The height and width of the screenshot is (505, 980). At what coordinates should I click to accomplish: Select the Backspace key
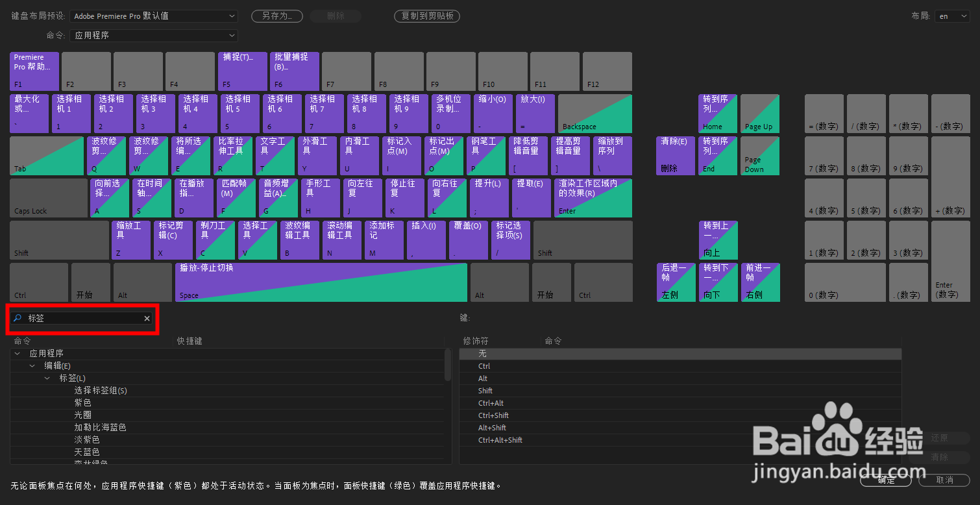pos(595,114)
